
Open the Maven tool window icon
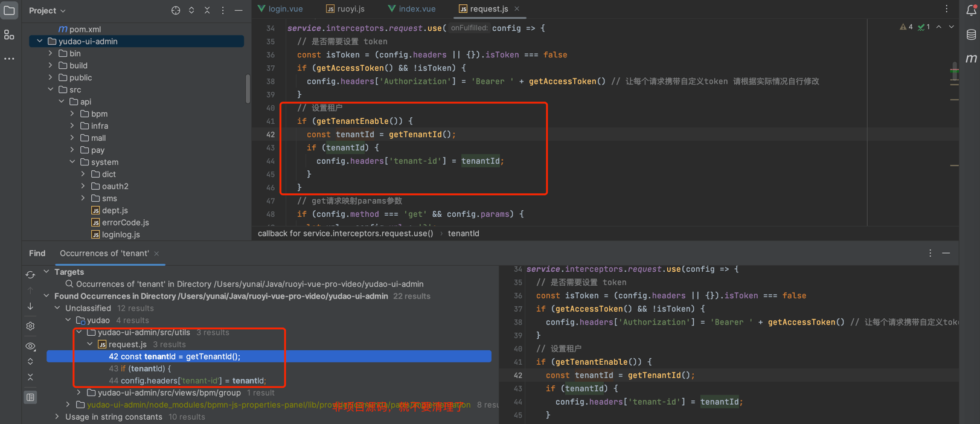971,59
